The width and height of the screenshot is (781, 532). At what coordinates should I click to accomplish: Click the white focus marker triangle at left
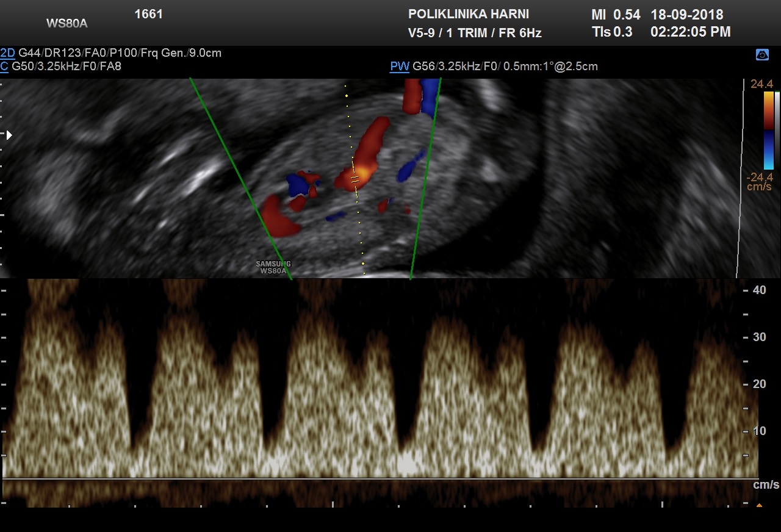(x=9, y=135)
